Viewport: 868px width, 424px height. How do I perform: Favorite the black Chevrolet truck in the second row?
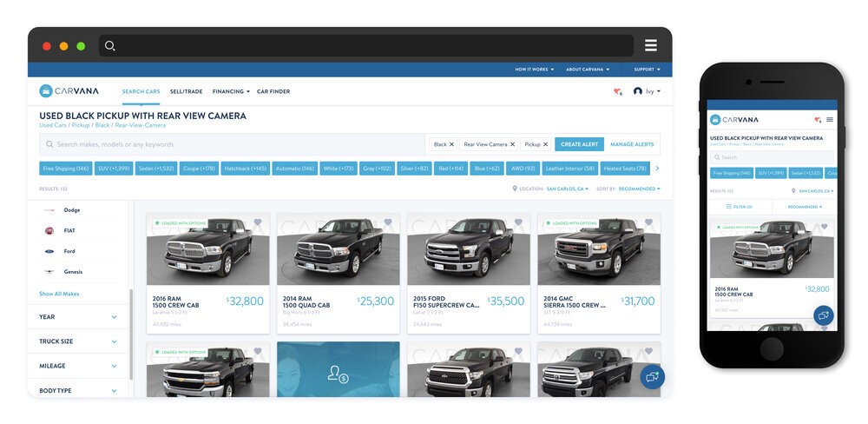pyautogui.click(x=258, y=351)
